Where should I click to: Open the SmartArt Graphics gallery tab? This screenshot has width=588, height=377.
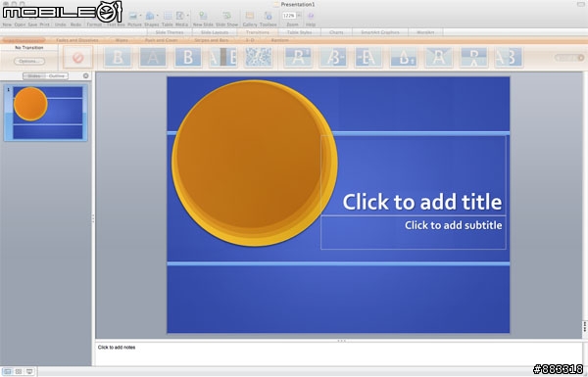coord(380,32)
